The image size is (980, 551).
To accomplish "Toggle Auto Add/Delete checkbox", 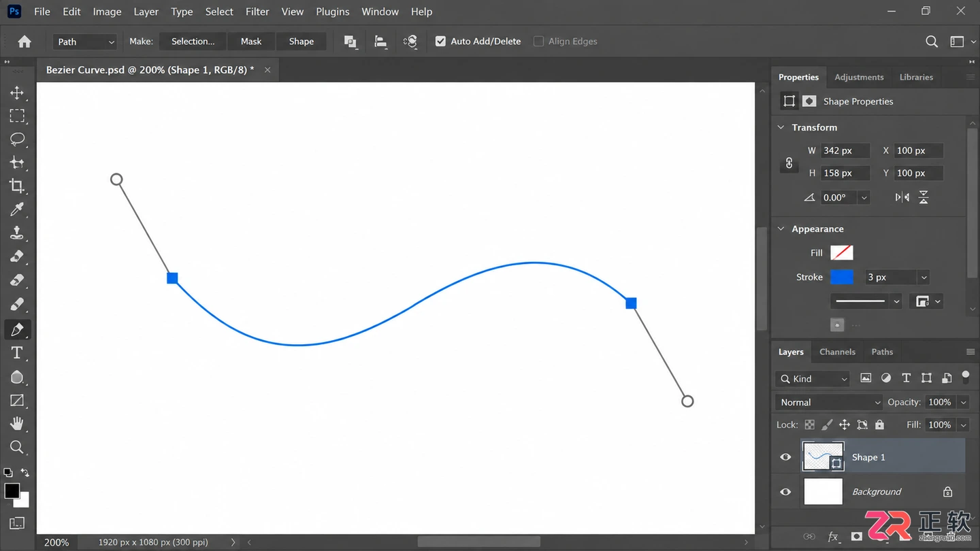I will click(440, 41).
